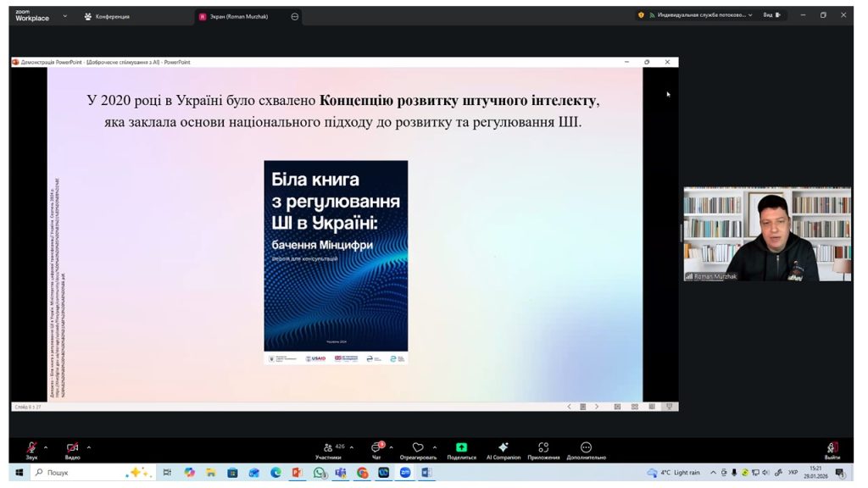
Task: Click the Reactions heart icon
Action: pyautogui.click(x=417, y=447)
